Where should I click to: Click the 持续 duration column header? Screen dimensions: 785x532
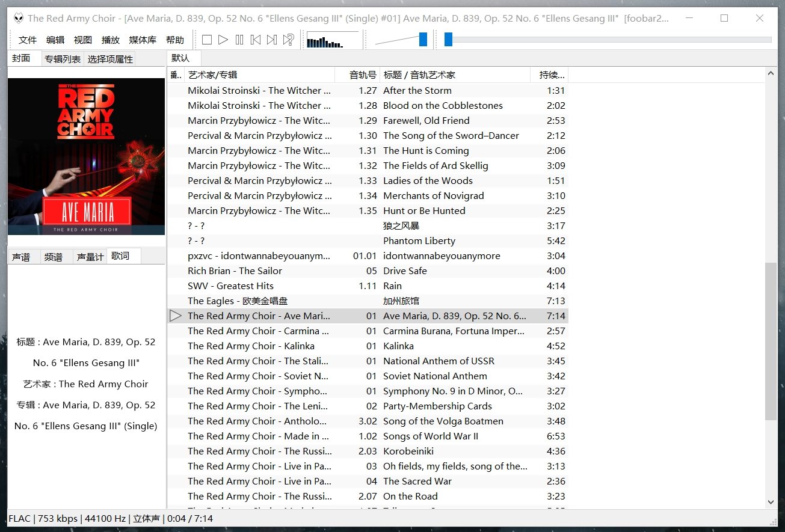tap(549, 75)
